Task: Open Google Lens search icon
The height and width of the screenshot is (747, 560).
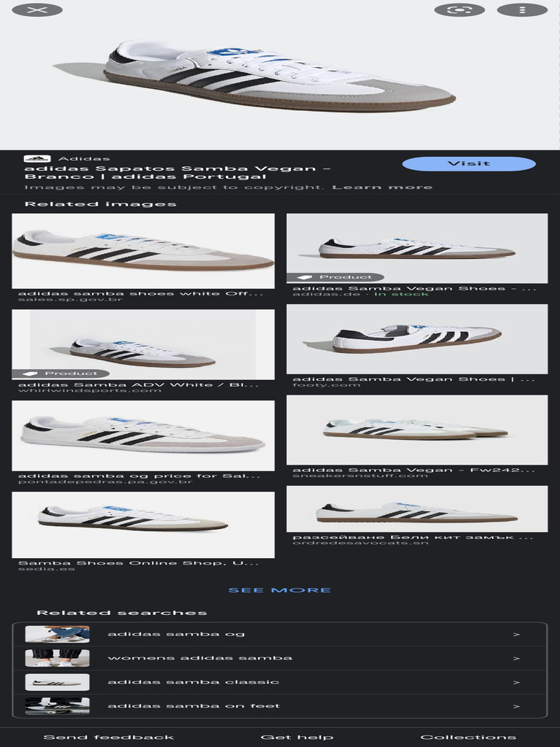Action: 459,10
